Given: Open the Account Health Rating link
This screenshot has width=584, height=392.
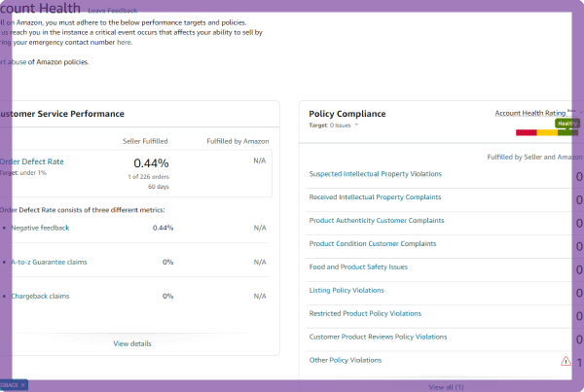Looking at the screenshot, I should 529,113.
